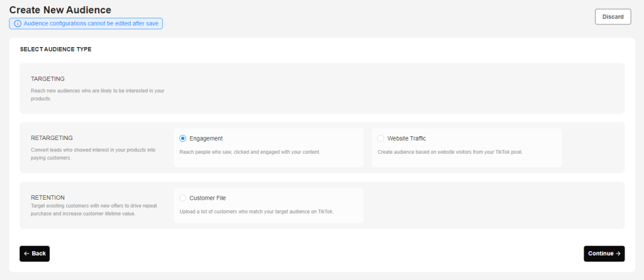Image resolution: width=644 pixels, height=280 pixels.
Task: Click the 'SELECT AUDIENCE TYPE' heading
Action: [x=55, y=49]
